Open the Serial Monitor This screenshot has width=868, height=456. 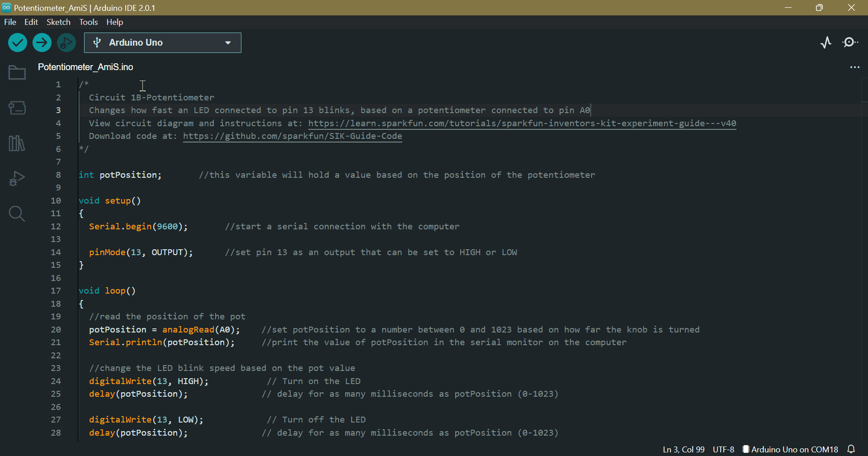coord(850,43)
